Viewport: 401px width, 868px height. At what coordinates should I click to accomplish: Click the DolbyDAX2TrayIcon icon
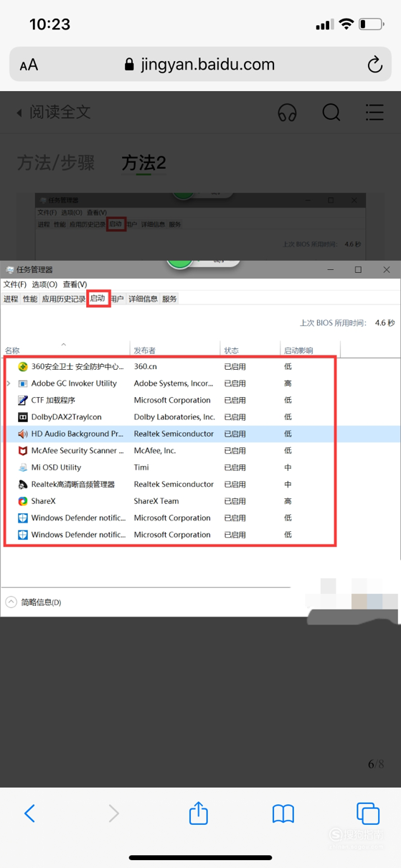(23, 417)
